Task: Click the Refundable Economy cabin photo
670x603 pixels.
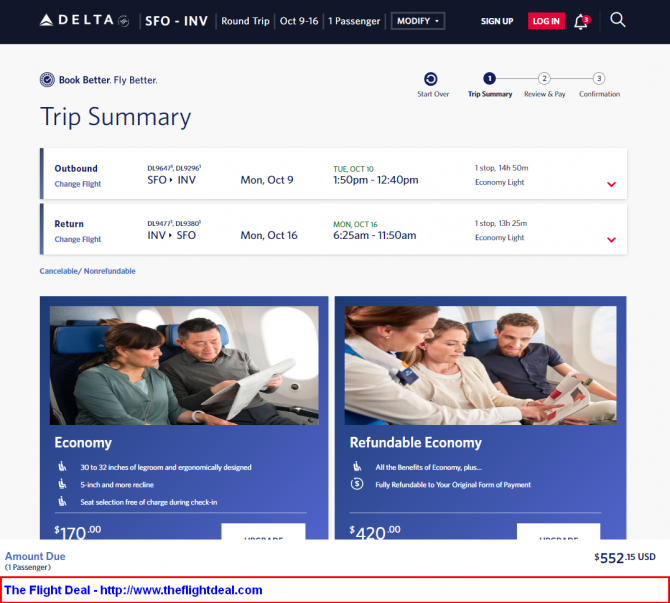Action: (481, 365)
